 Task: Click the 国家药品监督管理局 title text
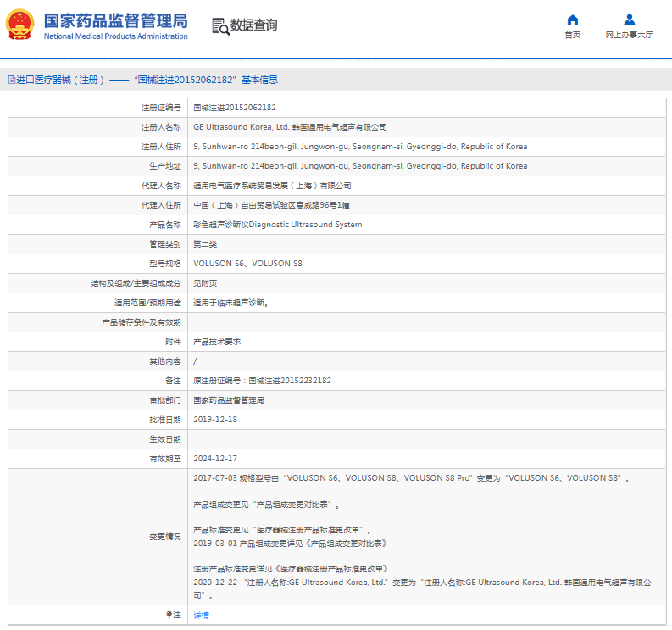point(115,20)
